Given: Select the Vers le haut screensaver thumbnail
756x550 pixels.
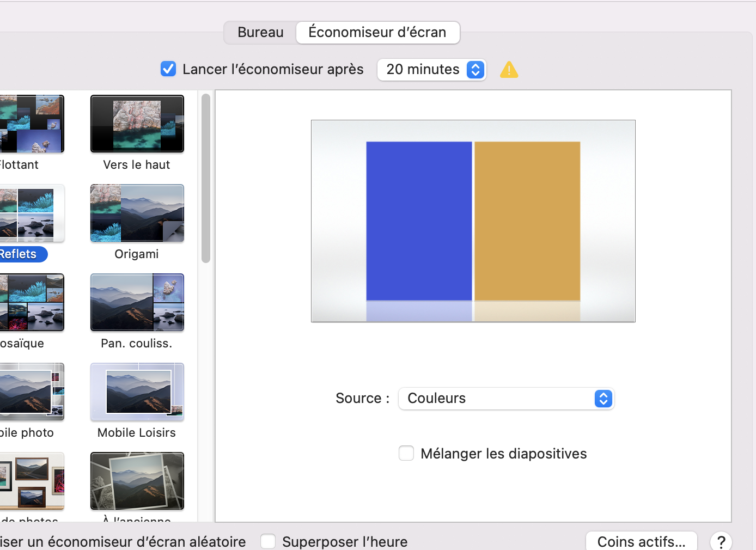Looking at the screenshot, I should [x=137, y=124].
